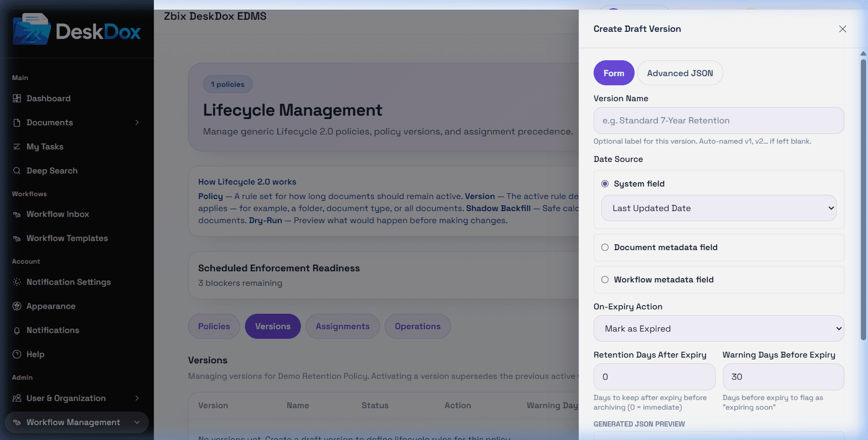This screenshot has width=868, height=440.
Task: Switch to the Form tab
Action: (614, 73)
